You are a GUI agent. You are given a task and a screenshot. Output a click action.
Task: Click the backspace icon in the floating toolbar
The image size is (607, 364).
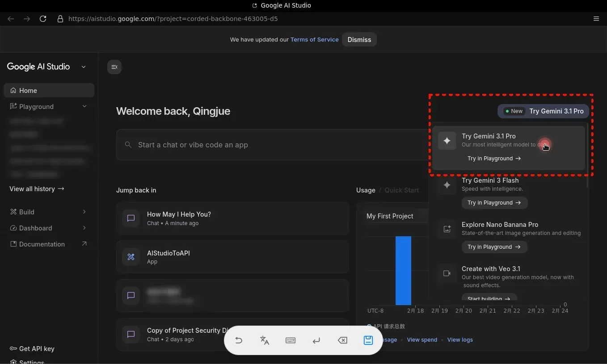click(x=342, y=340)
